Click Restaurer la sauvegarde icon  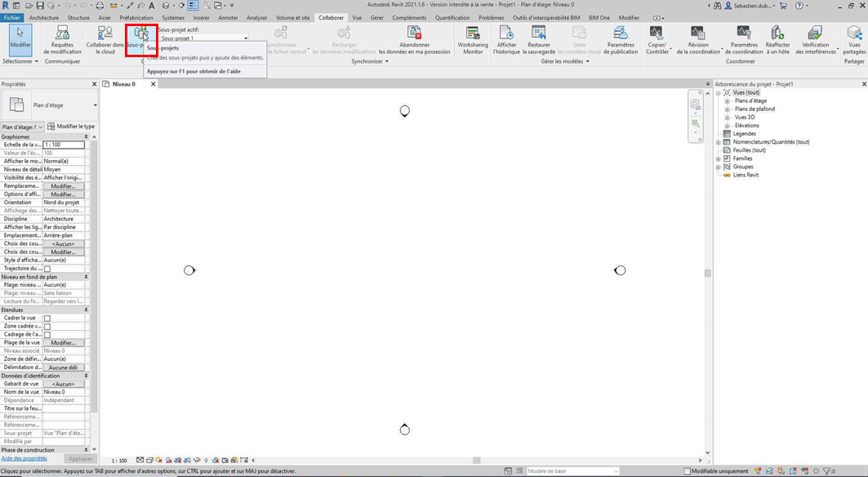pyautogui.click(x=539, y=33)
